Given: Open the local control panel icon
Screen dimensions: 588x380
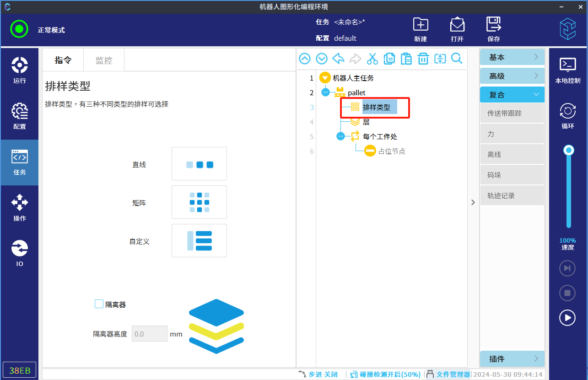Looking at the screenshot, I should [567, 70].
